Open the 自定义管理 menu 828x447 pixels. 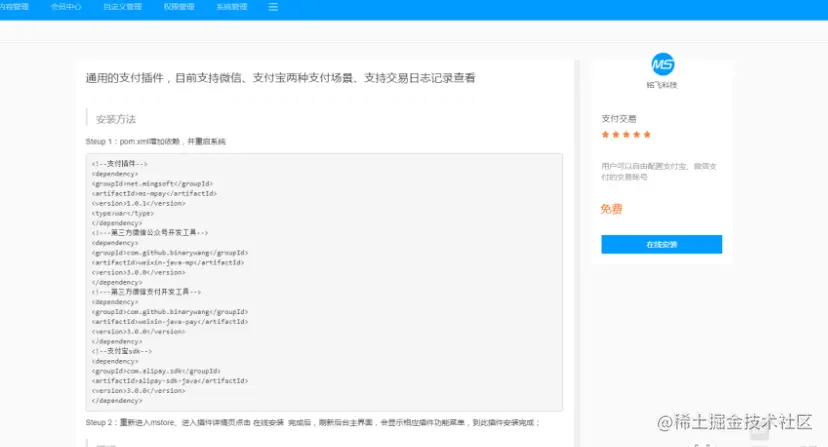[123, 7]
